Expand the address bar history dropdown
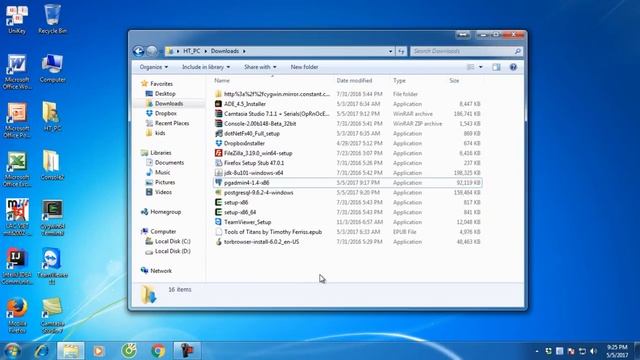This screenshot has width=640, height=360. 390,51
